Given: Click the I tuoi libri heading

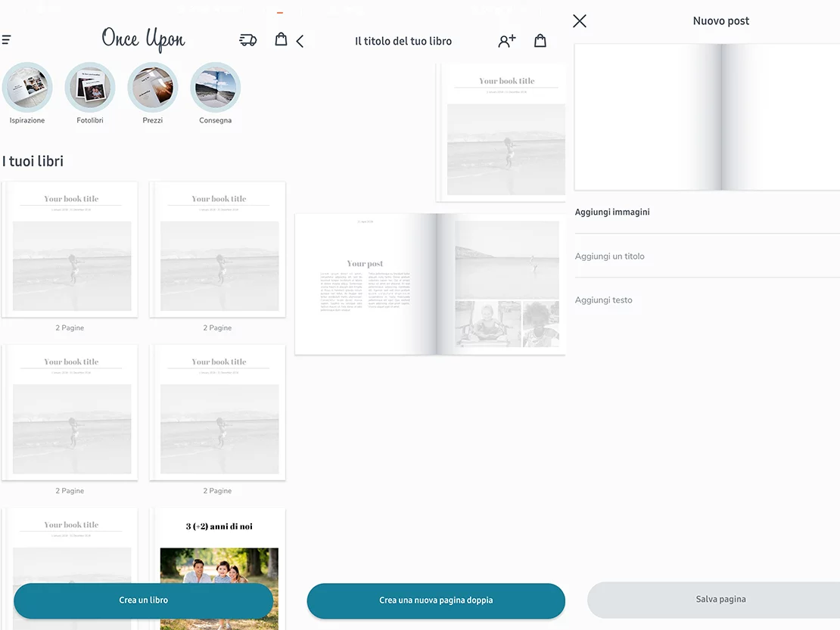Looking at the screenshot, I should tap(33, 161).
